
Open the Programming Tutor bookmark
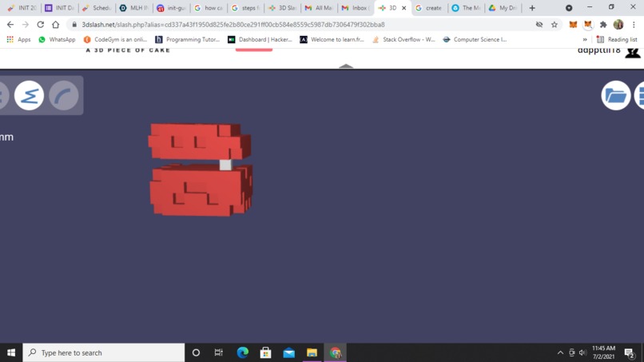pos(187,39)
